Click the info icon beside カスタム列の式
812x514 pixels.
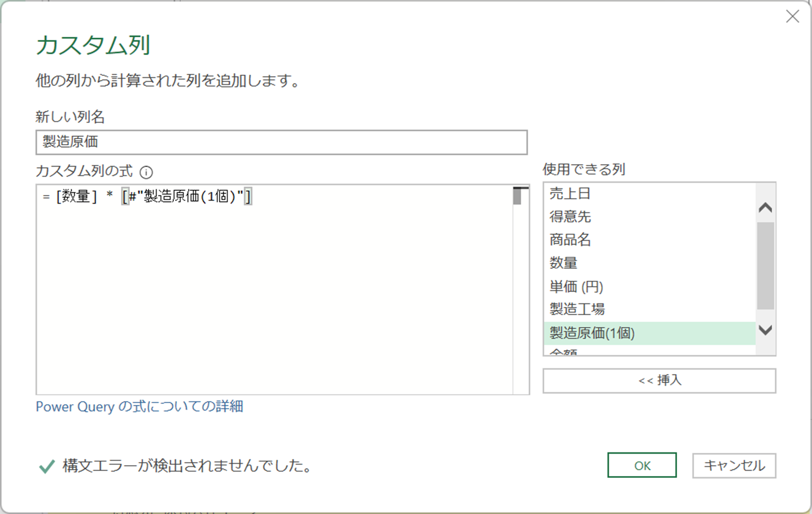tap(146, 172)
